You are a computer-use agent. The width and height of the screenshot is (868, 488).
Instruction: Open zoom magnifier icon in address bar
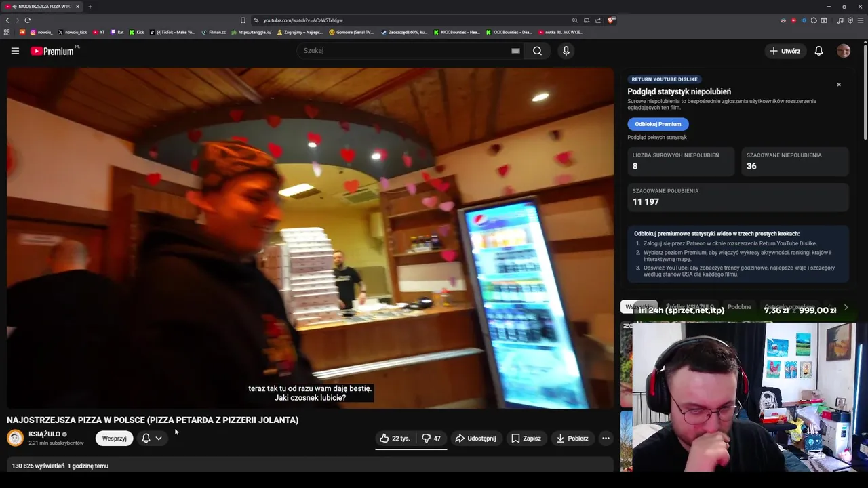[x=575, y=20]
